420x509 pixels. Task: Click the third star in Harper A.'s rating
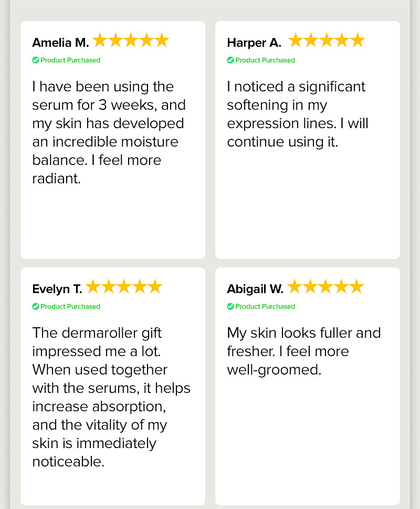[x=327, y=40]
